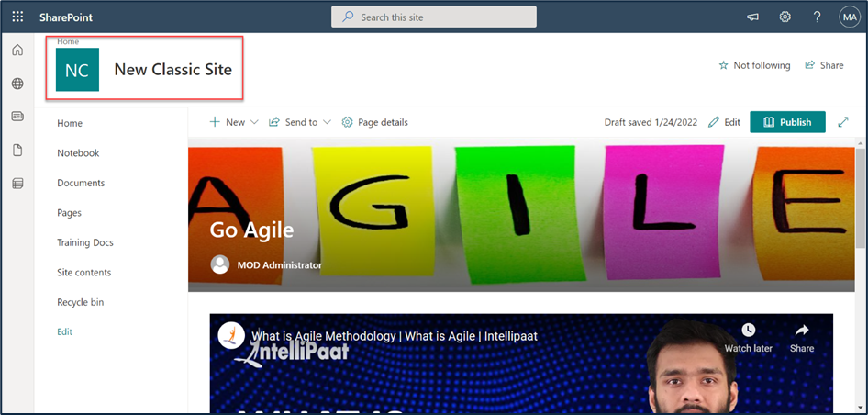
Task: Click the New Classic Site title
Action: click(172, 70)
